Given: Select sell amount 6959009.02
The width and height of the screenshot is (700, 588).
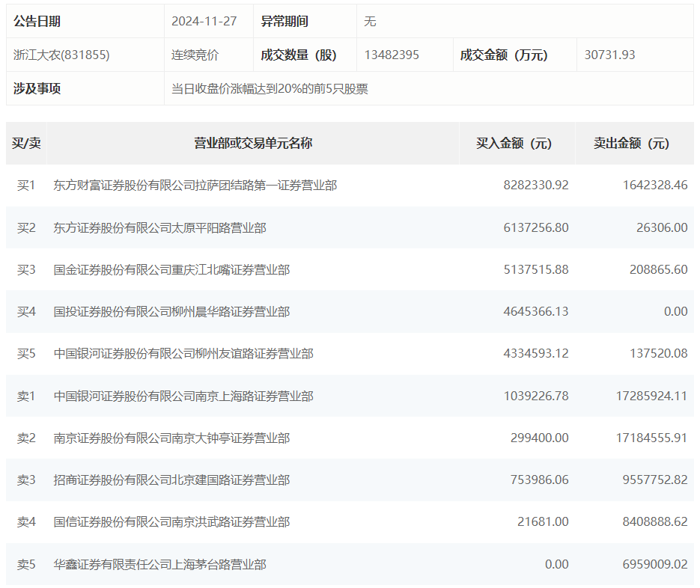Looking at the screenshot, I should [x=655, y=564].
